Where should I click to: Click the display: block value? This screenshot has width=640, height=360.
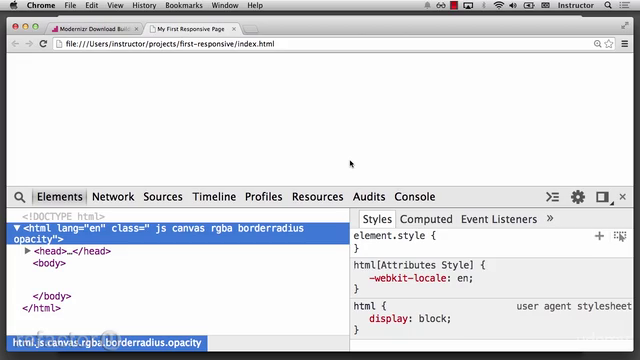[434, 319]
